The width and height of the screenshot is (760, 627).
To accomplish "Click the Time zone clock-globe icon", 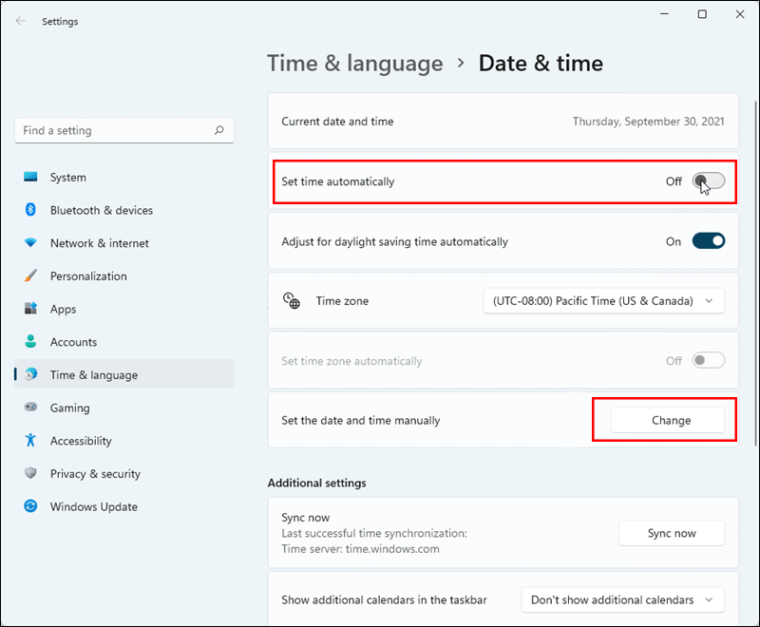I will 291,300.
